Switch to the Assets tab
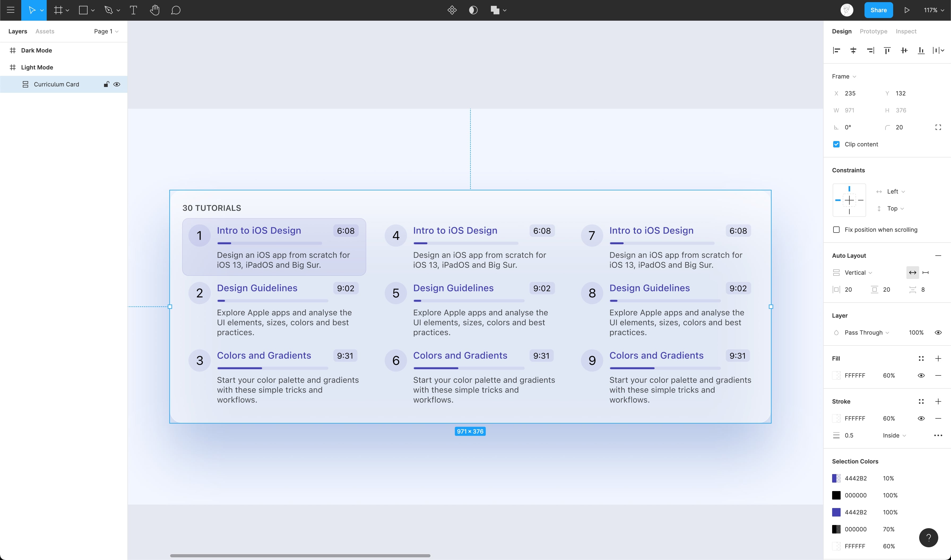 click(x=45, y=31)
